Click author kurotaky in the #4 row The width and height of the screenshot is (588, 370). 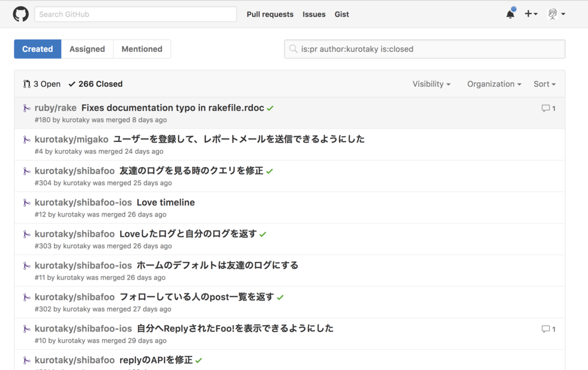click(68, 151)
